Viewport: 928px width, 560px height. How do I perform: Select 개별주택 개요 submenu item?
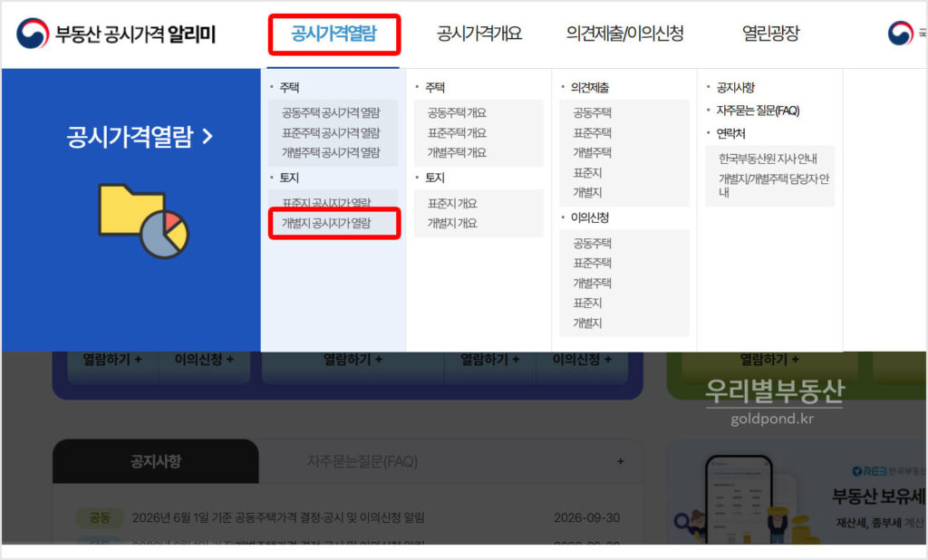tap(457, 152)
